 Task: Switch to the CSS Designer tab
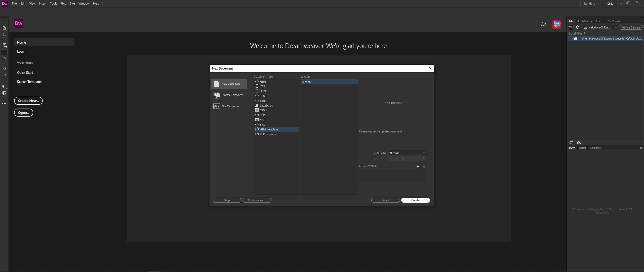pyautogui.click(x=614, y=21)
